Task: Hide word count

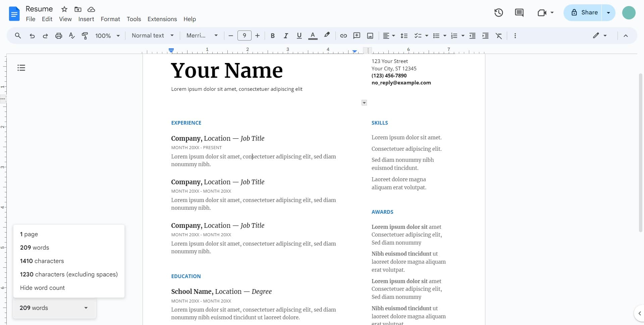Action: pyautogui.click(x=42, y=287)
